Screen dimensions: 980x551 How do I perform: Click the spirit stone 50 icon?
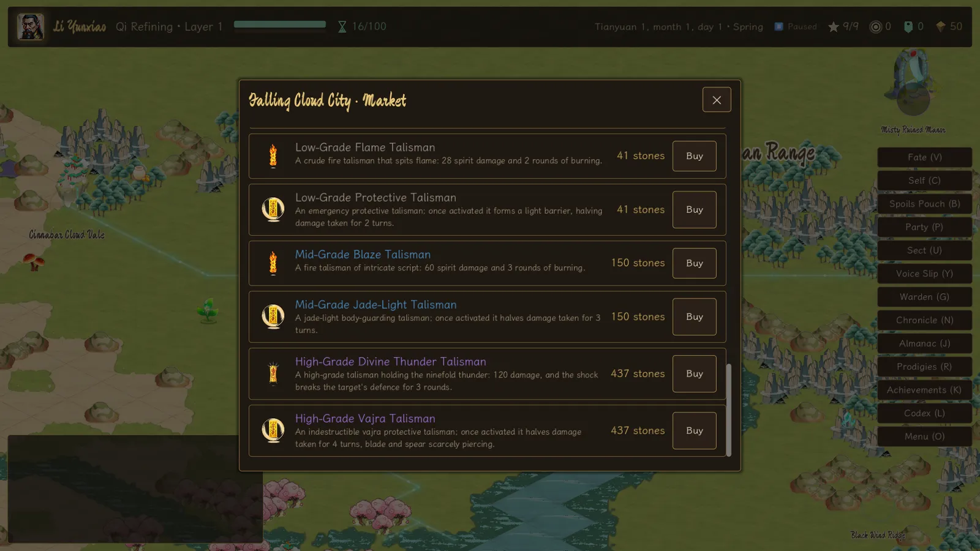coord(940,27)
